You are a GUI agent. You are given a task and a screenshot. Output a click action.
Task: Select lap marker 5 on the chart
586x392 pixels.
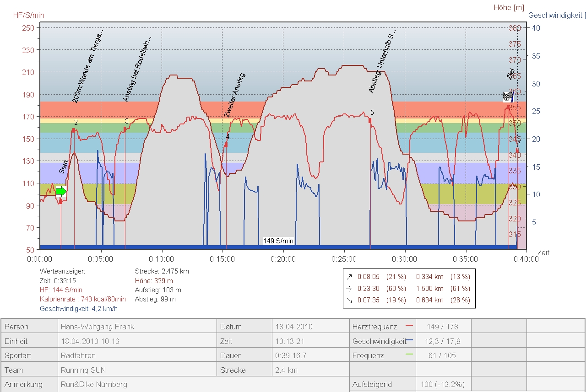point(370,120)
